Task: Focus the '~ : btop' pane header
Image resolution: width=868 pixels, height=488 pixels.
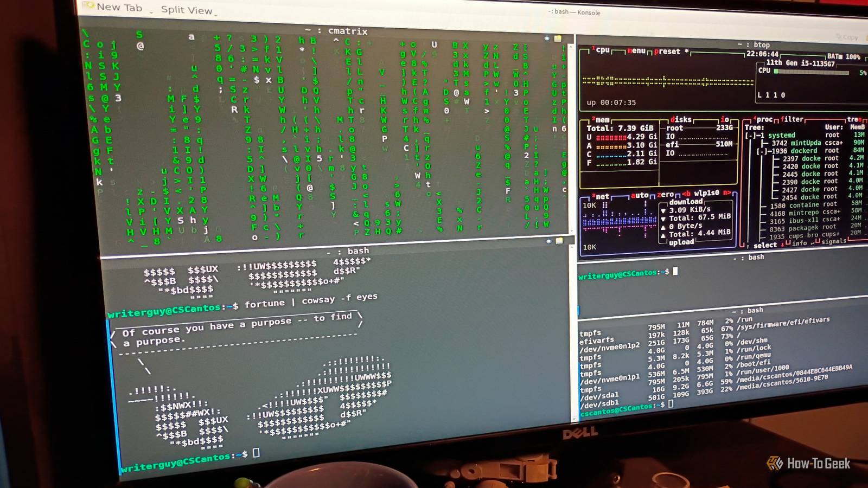Action: (754, 44)
